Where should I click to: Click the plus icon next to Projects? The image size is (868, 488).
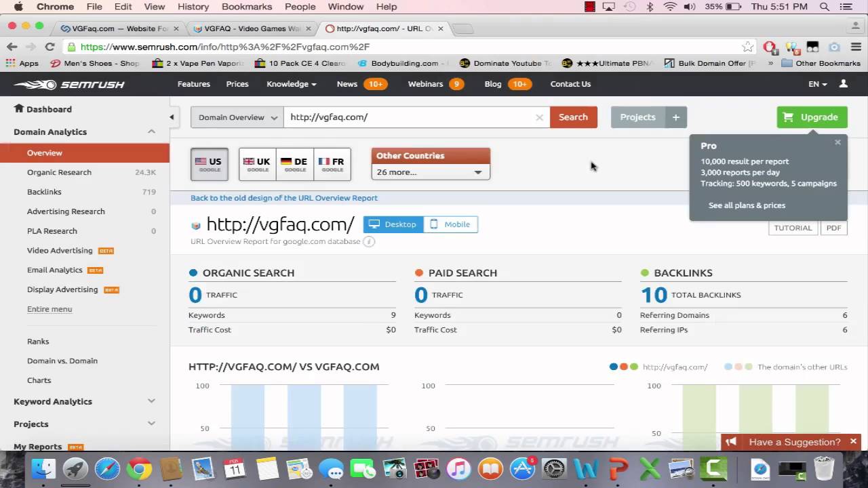(676, 117)
